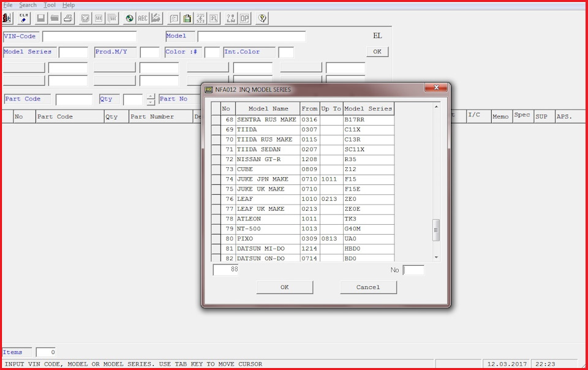This screenshot has width=588, height=370.
Task: Click the notes page toolbar icon
Action: (x=173, y=18)
